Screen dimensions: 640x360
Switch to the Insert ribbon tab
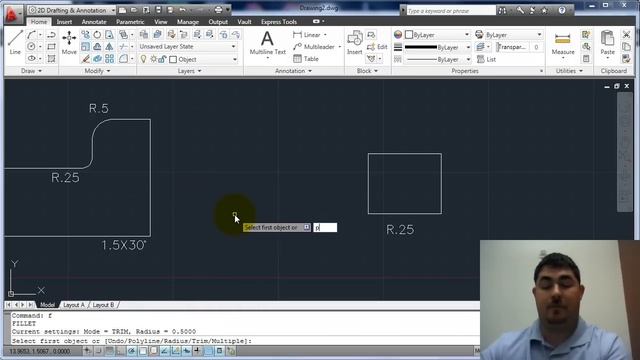tap(64, 22)
